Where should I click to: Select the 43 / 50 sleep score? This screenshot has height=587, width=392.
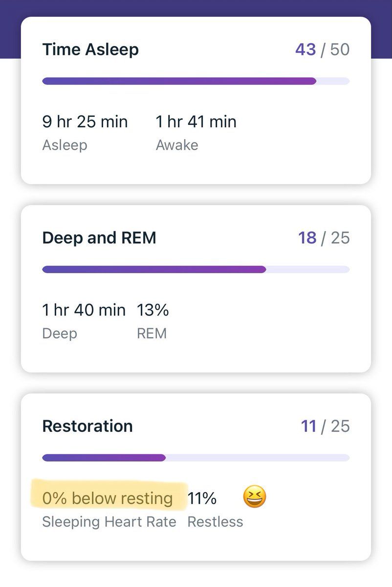[322, 49]
